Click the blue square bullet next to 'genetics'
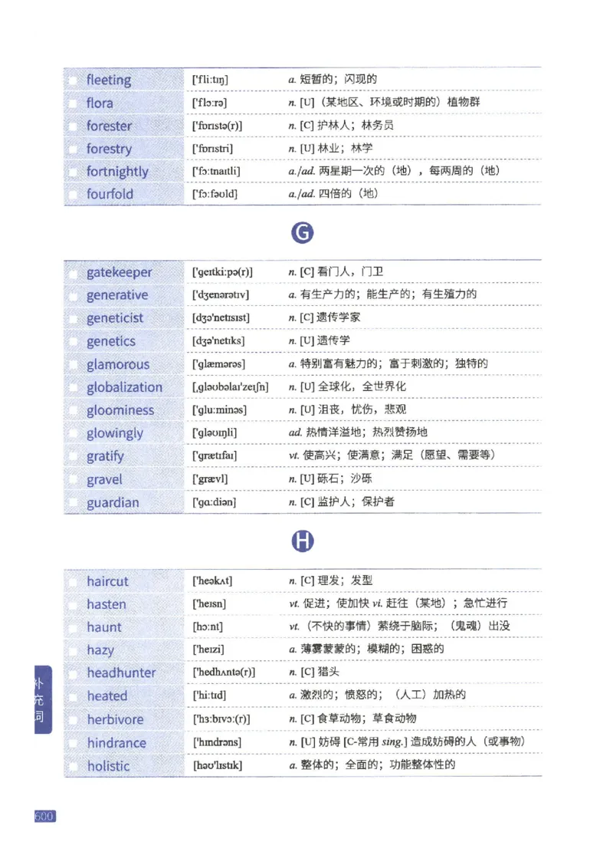 [x=74, y=340]
